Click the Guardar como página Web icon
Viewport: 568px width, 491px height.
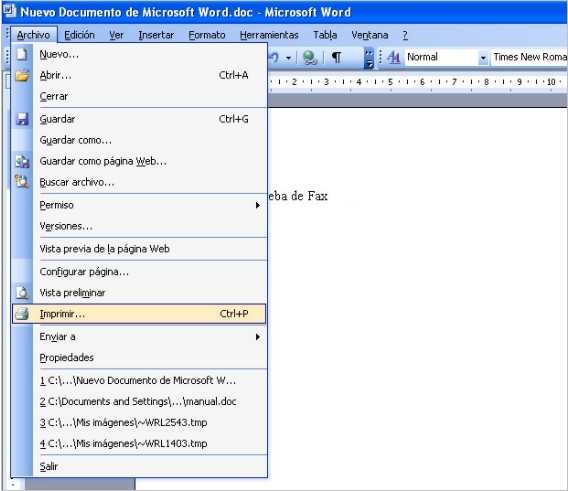point(22,161)
